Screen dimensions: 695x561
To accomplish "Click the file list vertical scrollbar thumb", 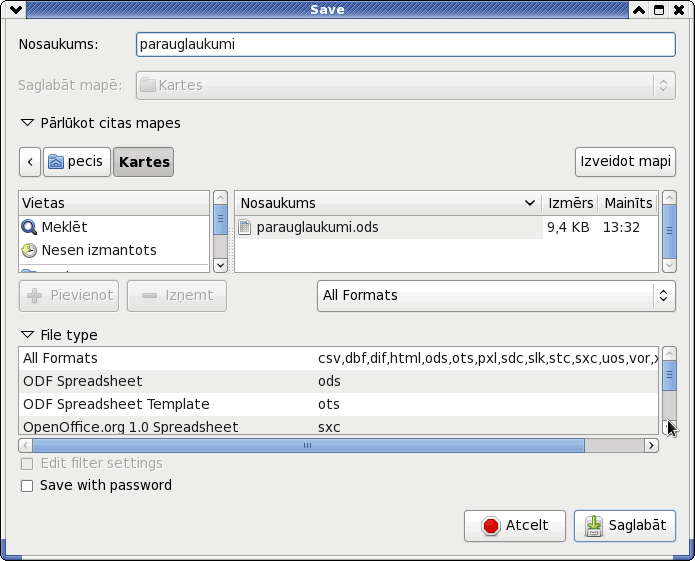I will click(x=669, y=230).
